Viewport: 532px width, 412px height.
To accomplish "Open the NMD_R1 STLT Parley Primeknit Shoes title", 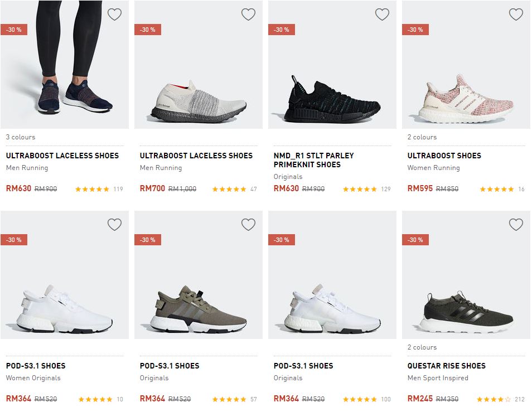I will [x=313, y=160].
